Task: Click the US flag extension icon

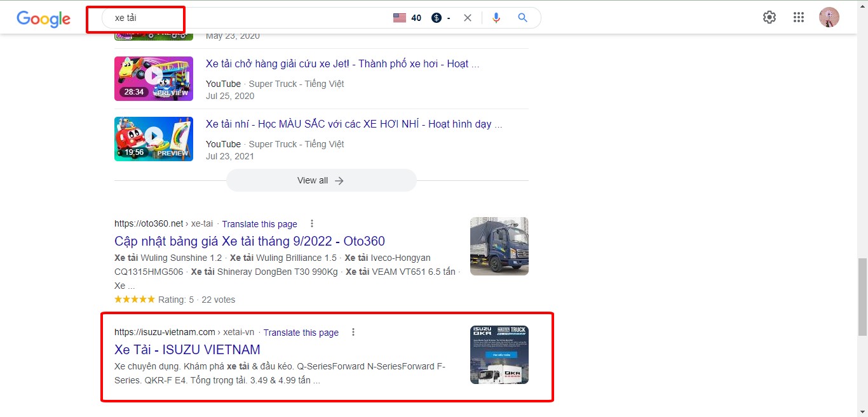Action: point(399,18)
